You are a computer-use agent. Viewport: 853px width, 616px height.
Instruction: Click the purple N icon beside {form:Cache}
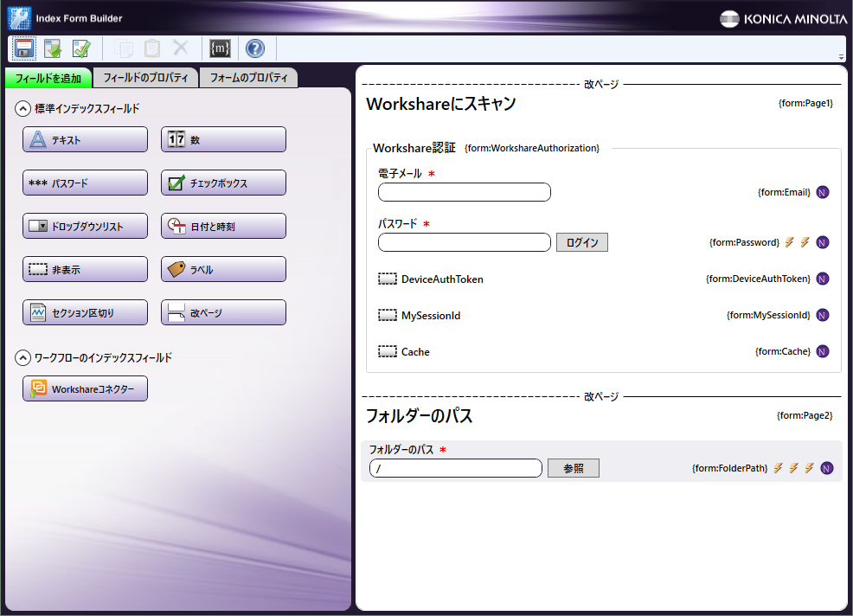tap(823, 351)
